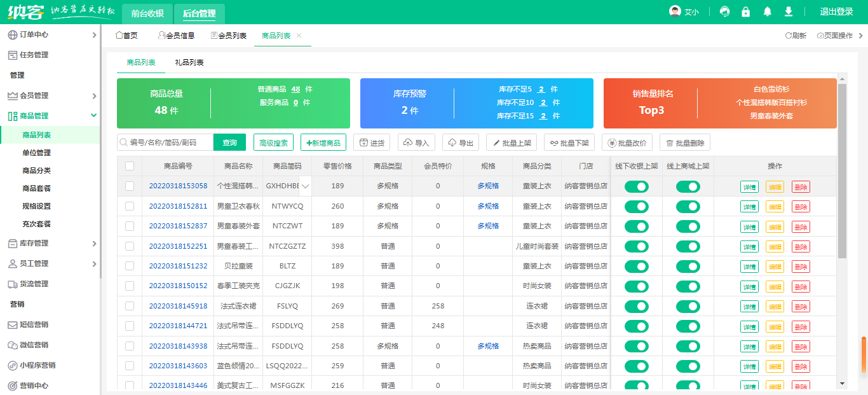The height and width of the screenshot is (395, 868).
Task: Expand 订单中心 in the sidebar
Action: (51, 35)
